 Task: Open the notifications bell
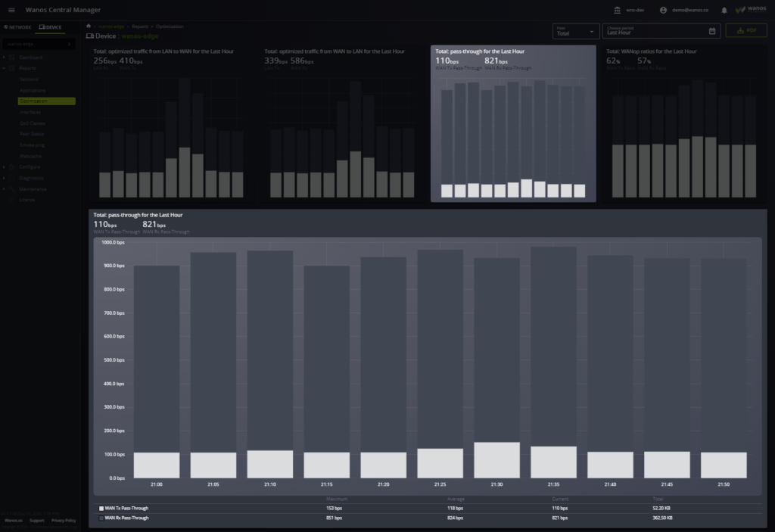[724, 11]
